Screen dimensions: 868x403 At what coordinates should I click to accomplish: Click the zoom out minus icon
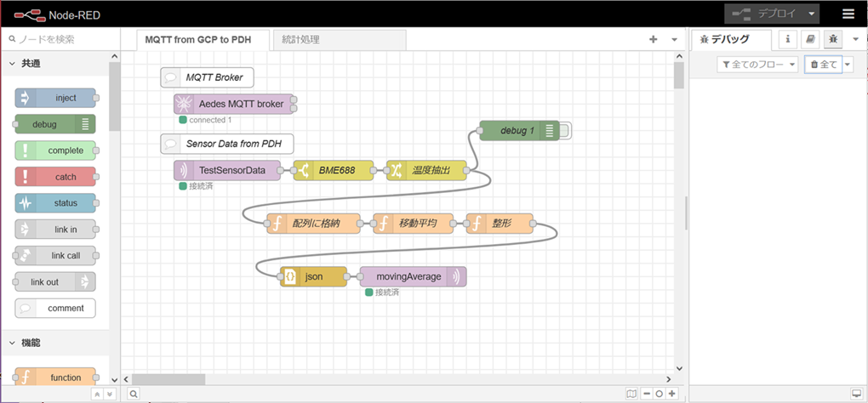(x=648, y=394)
